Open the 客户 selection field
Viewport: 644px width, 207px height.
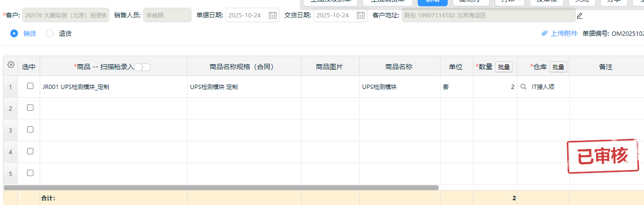[65, 15]
